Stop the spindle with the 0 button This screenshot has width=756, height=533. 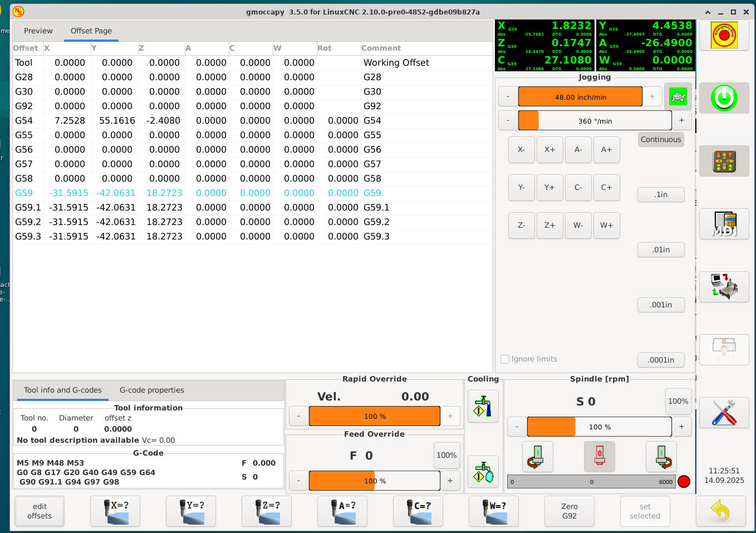[x=599, y=457]
